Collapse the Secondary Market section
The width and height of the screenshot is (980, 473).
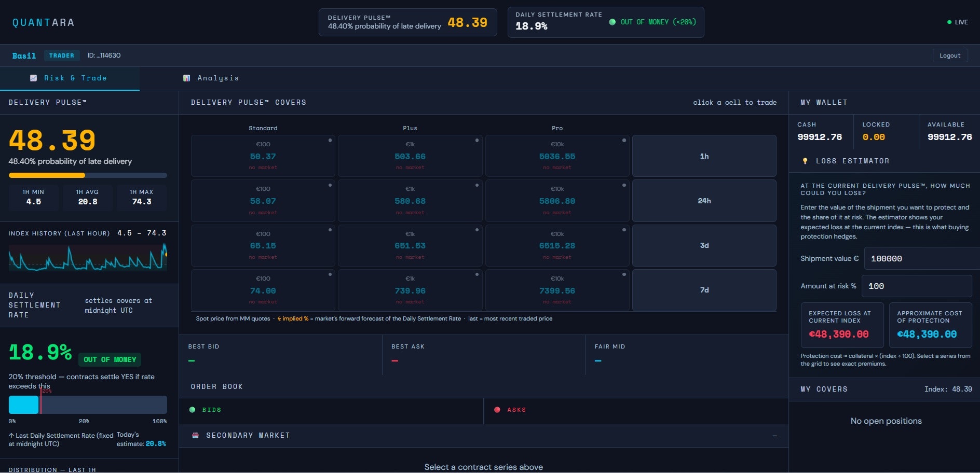click(774, 436)
